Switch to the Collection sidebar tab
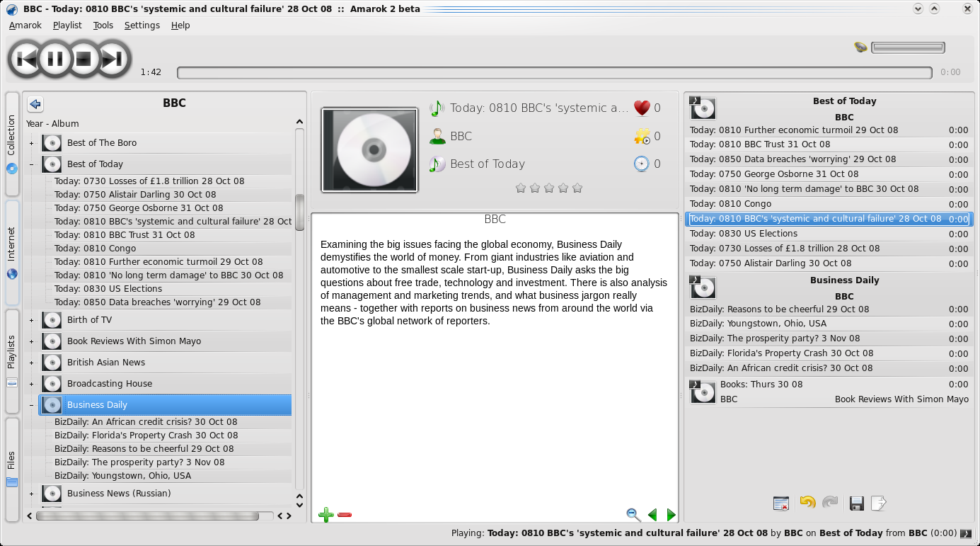Viewport: 980px width, 546px height. (12, 144)
